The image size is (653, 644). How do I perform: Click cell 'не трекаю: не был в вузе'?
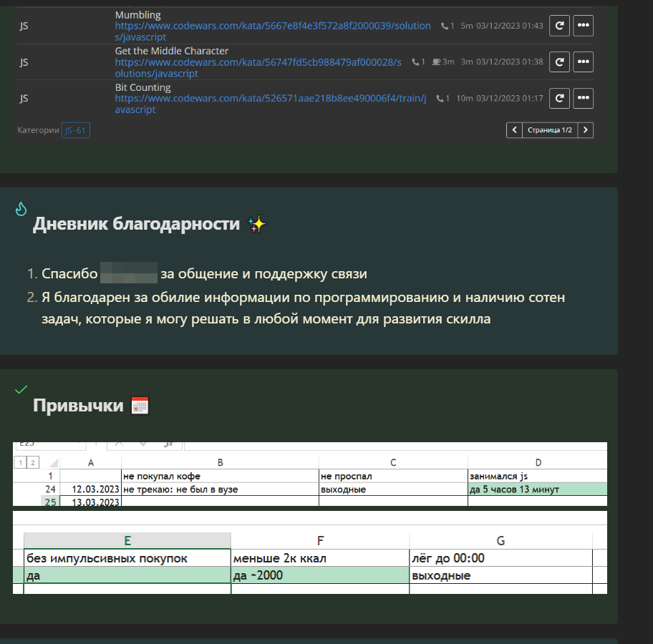pos(220,489)
